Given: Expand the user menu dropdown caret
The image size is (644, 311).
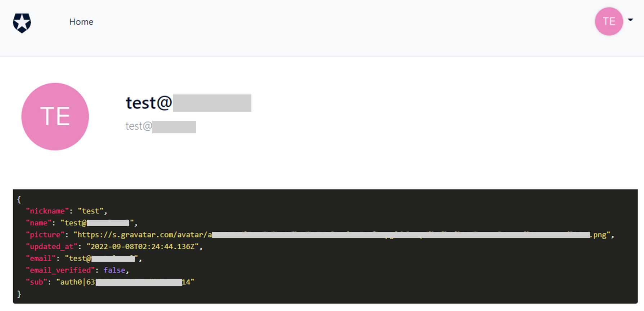Looking at the screenshot, I should click(x=630, y=20).
